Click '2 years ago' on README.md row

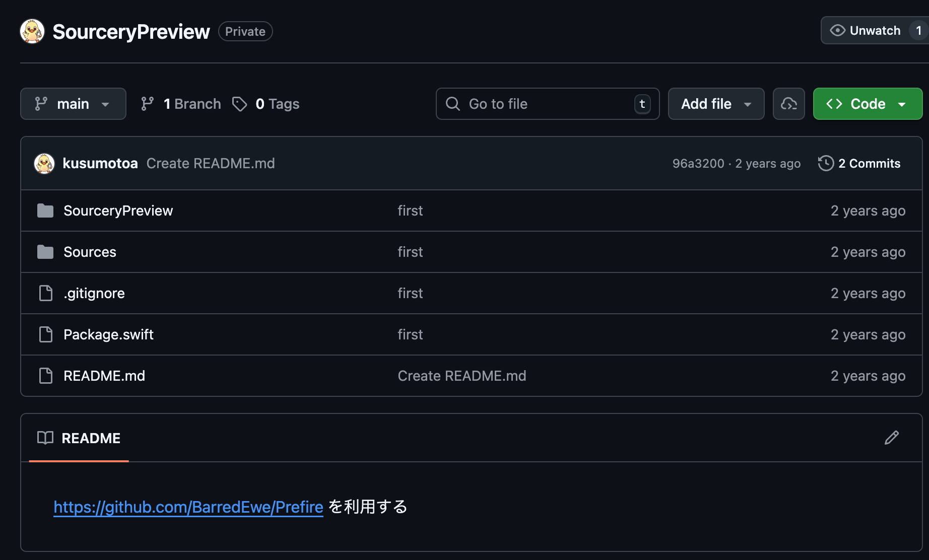tap(868, 376)
